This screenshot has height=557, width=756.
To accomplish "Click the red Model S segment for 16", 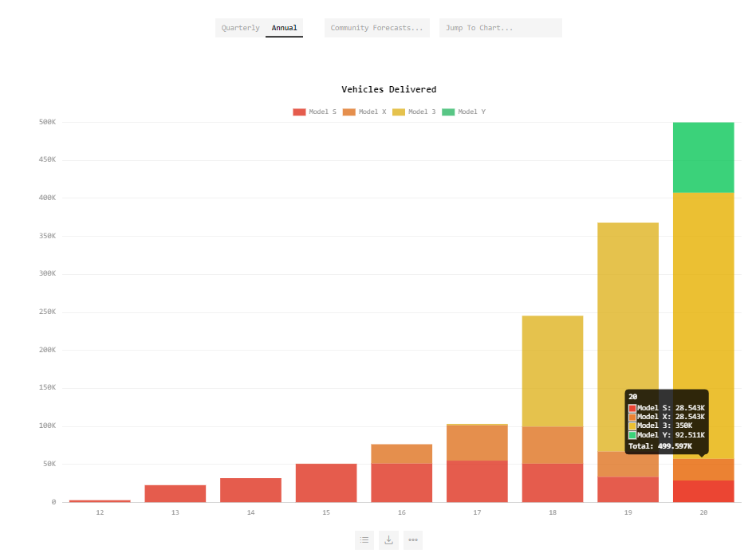I will 402,483.
